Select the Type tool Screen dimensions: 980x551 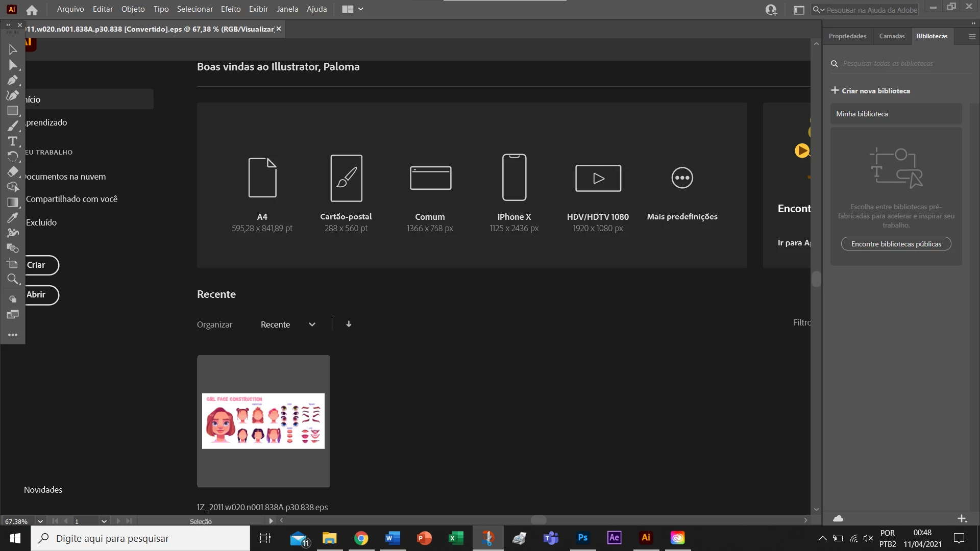[x=13, y=141]
